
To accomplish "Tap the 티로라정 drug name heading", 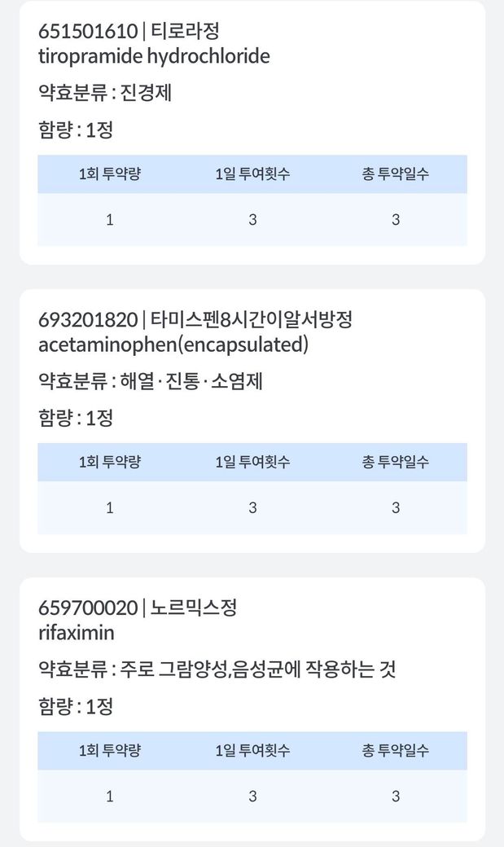I will pos(129,32).
